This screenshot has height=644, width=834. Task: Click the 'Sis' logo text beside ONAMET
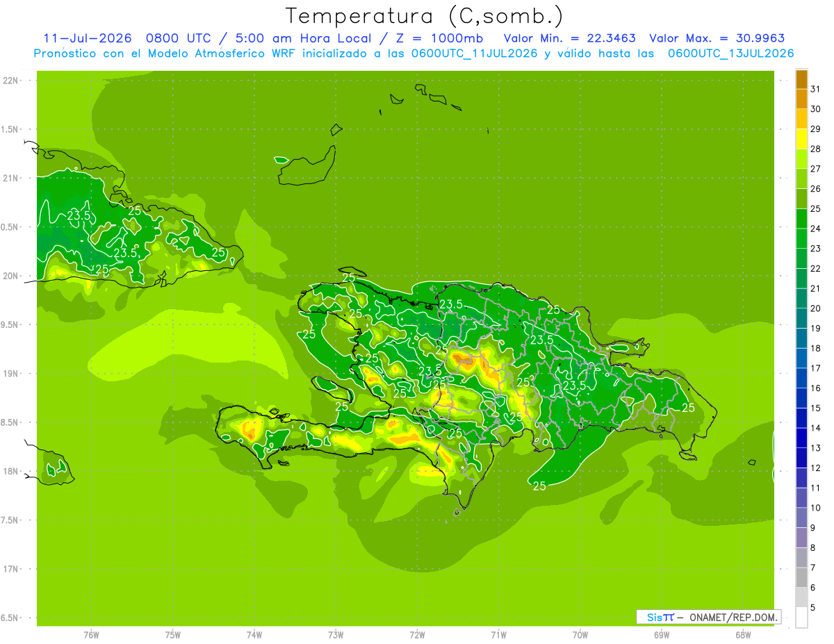[655, 617]
